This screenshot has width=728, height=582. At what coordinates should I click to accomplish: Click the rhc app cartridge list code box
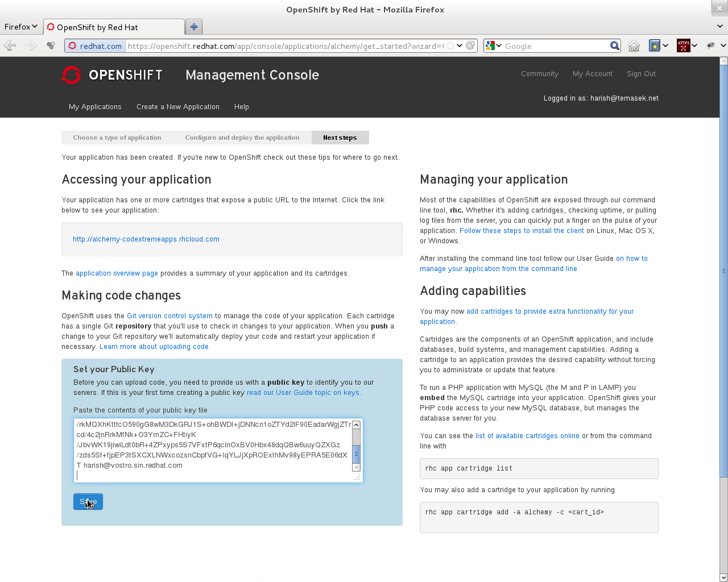[x=539, y=469]
